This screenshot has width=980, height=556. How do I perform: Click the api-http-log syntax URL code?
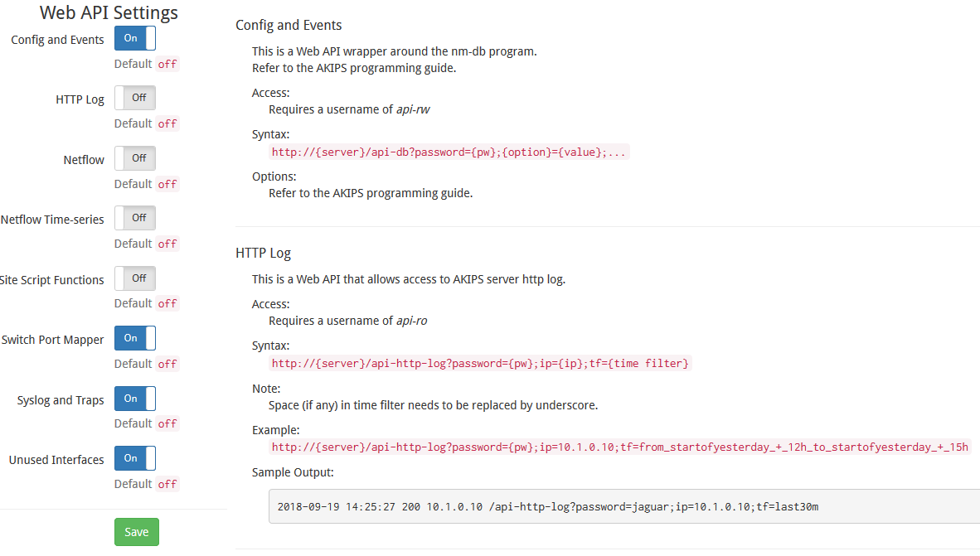click(480, 364)
